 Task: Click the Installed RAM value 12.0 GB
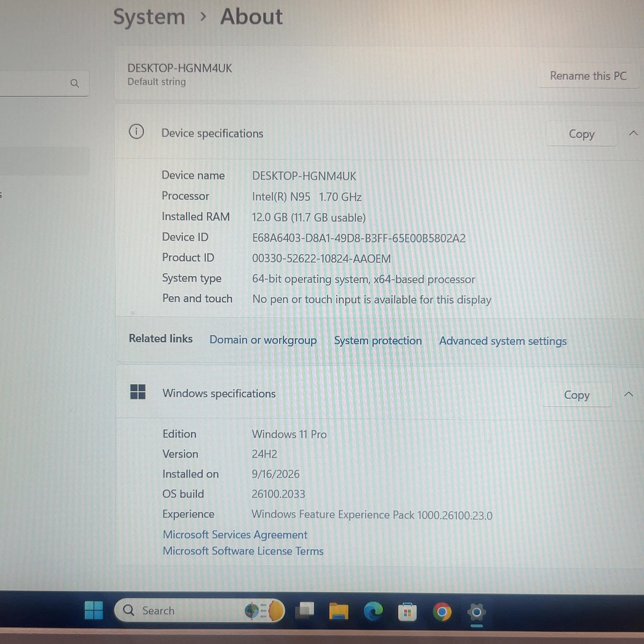point(309,217)
